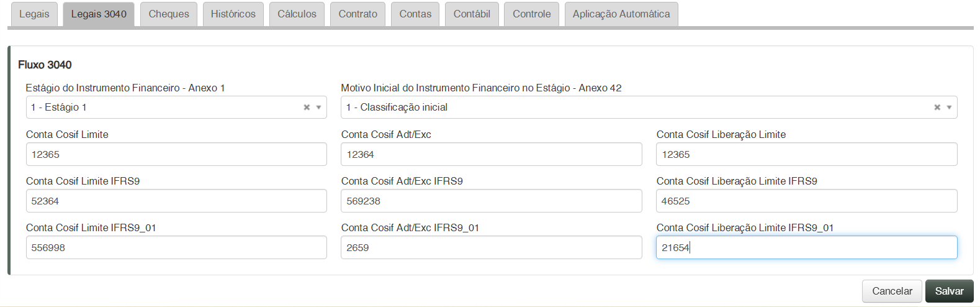Image resolution: width=980 pixels, height=307 pixels.
Task: Switch to the Contas tab
Action: click(415, 14)
